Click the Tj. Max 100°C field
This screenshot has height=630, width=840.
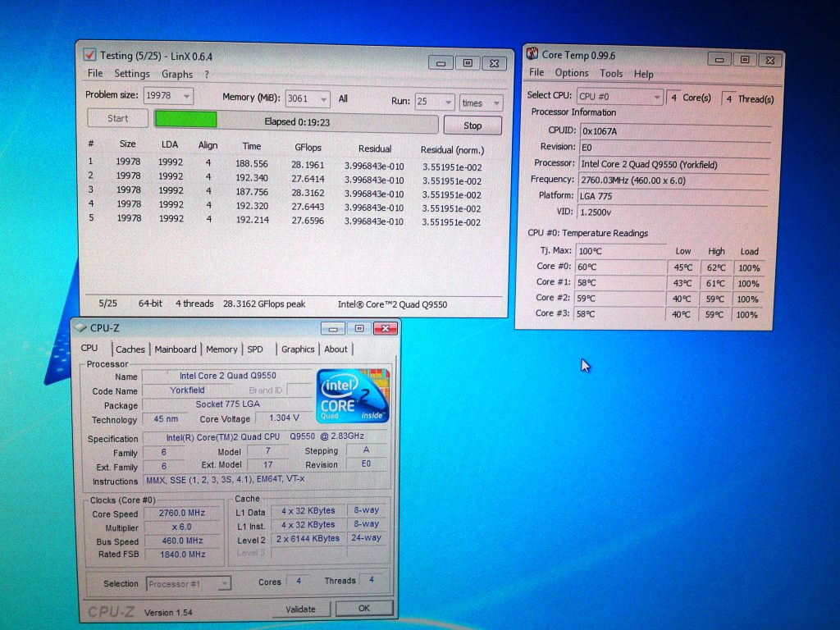(x=621, y=251)
